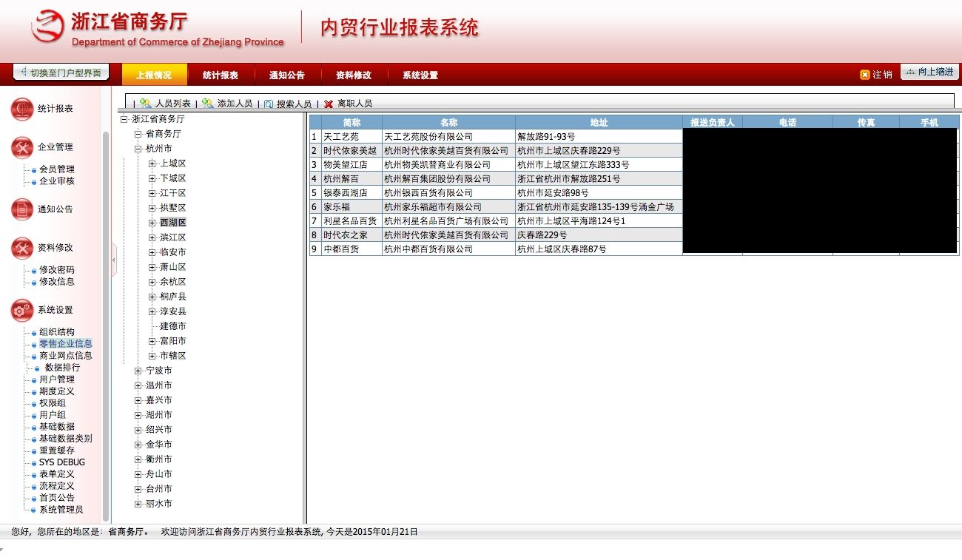This screenshot has width=962, height=560.
Task: Expand the 丽水市 tree node
Action: click(x=138, y=504)
